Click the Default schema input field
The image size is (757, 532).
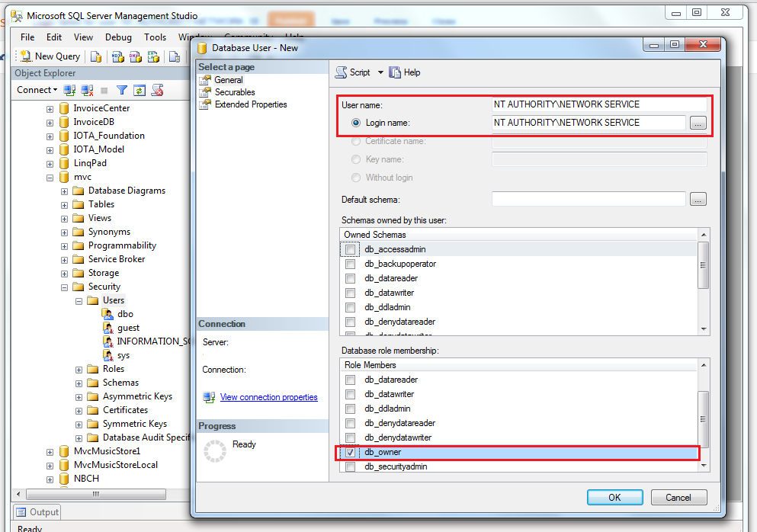[589, 199]
